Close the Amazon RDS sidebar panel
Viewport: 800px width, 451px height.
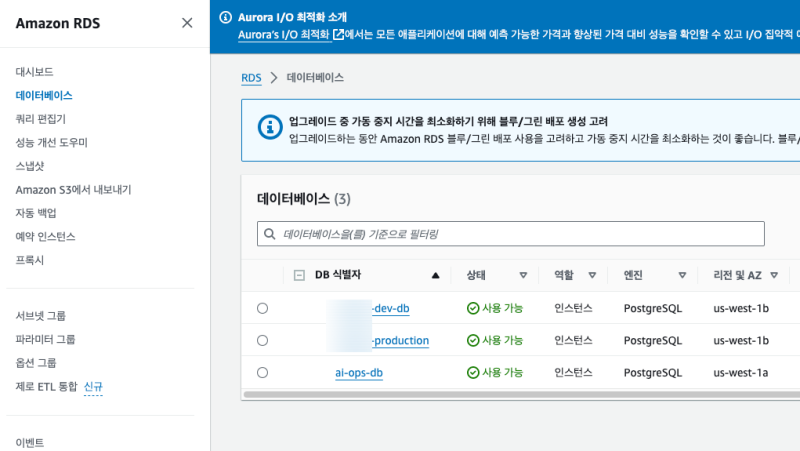[x=187, y=23]
